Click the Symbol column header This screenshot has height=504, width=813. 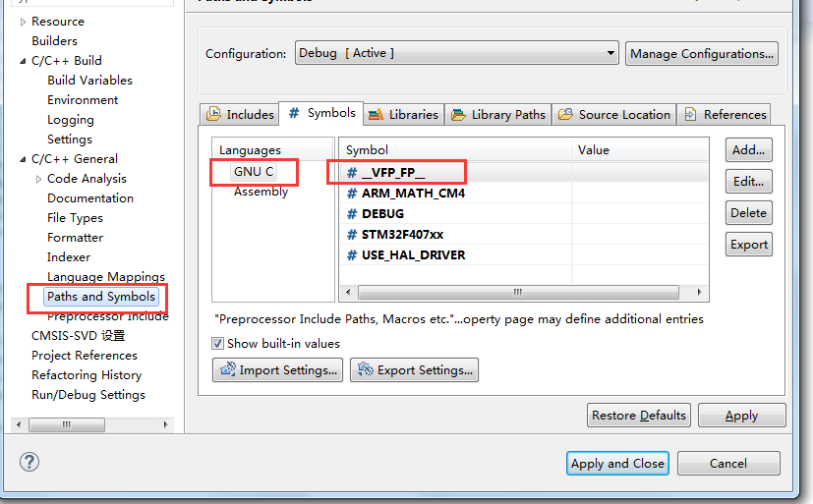(456, 149)
